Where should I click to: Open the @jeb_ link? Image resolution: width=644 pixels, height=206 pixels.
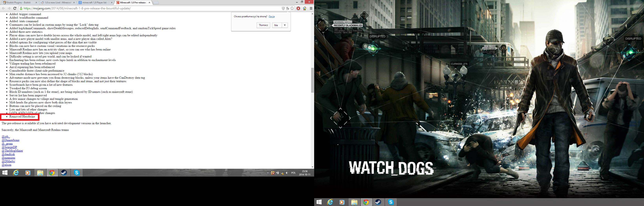[x=6, y=137]
